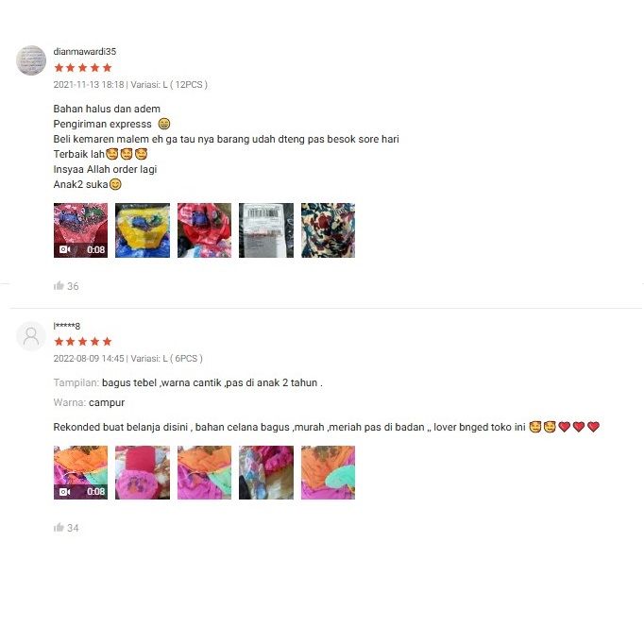Click masked username l*****8
This screenshot has height=644, width=644.
tap(66, 326)
